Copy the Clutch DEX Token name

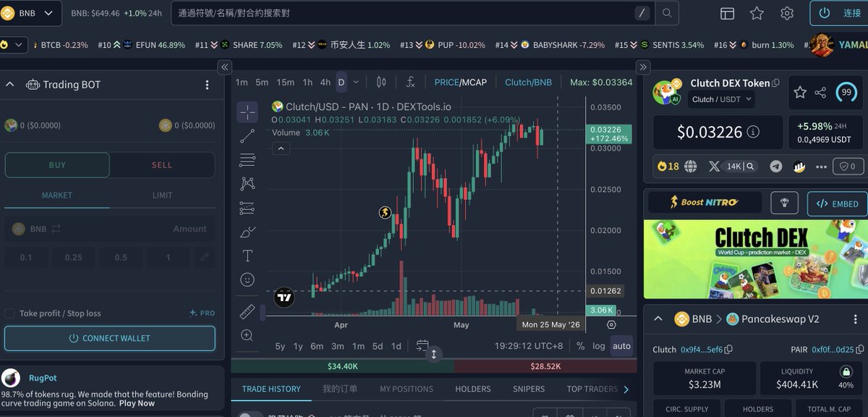[x=776, y=83]
